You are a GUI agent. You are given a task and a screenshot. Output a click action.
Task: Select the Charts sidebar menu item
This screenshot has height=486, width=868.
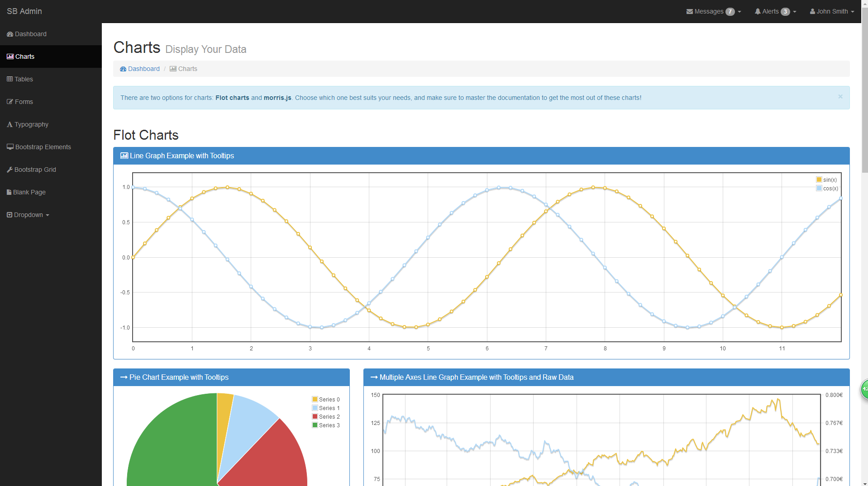click(x=51, y=57)
